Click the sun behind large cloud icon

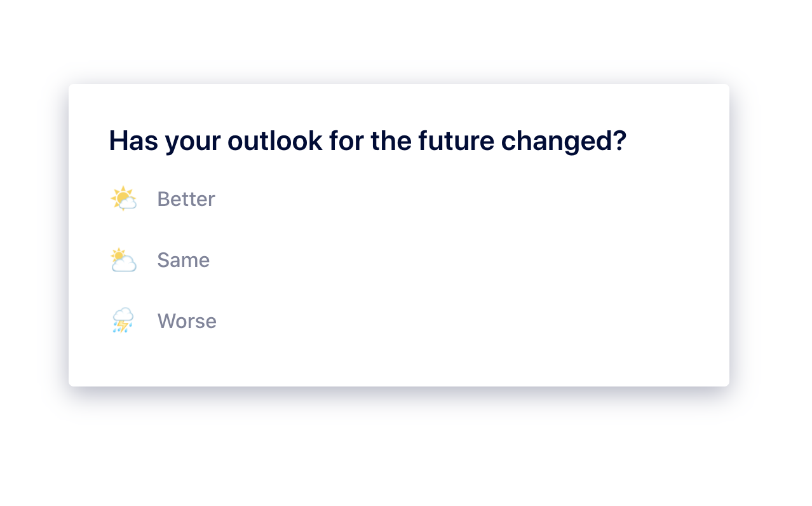click(123, 260)
